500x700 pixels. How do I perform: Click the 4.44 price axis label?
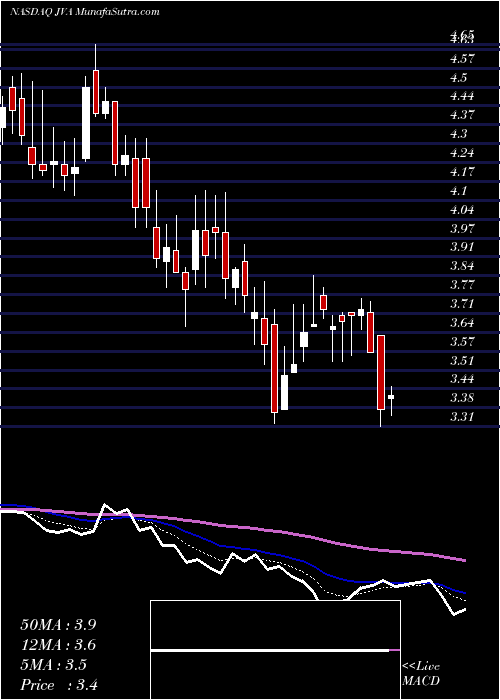click(462, 96)
